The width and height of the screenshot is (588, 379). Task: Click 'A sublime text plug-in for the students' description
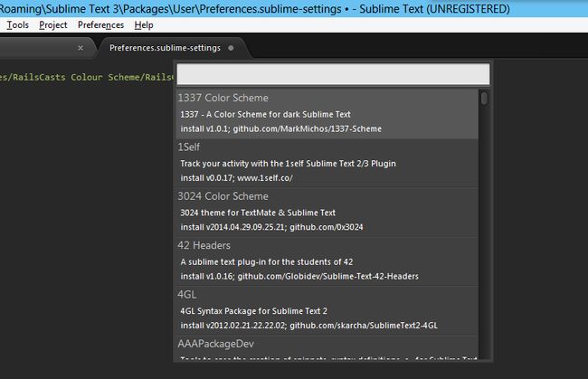pos(266,261)
